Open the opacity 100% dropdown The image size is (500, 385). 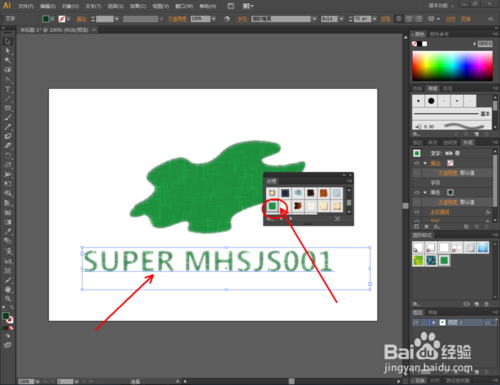[x=214, y=19]
